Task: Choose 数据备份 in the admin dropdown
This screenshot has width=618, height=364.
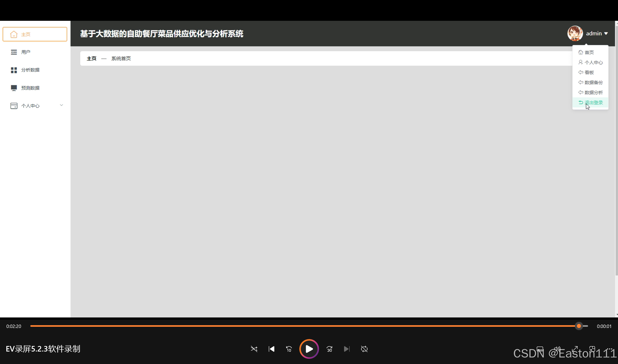Action: pyautogui.click(x=590, y=82)
